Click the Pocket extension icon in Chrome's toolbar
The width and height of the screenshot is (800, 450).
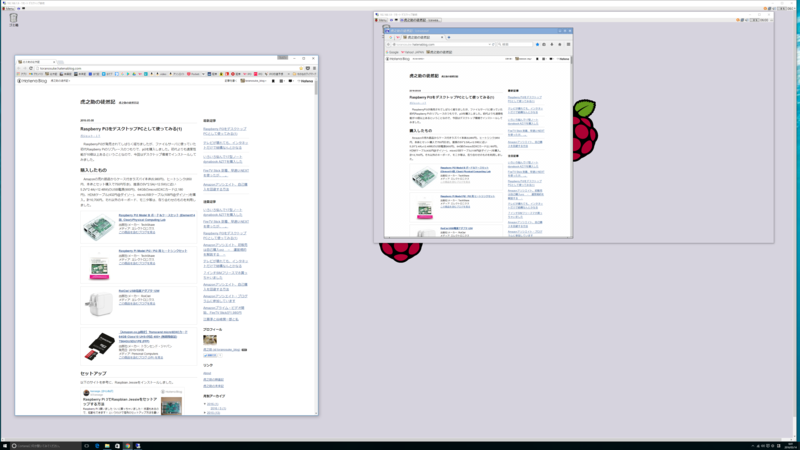308,68
